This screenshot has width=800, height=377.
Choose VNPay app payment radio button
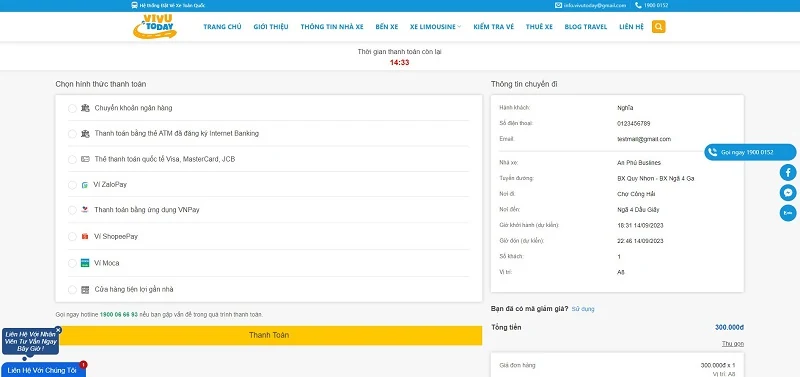pyautogui.click(x=72, y=210)
